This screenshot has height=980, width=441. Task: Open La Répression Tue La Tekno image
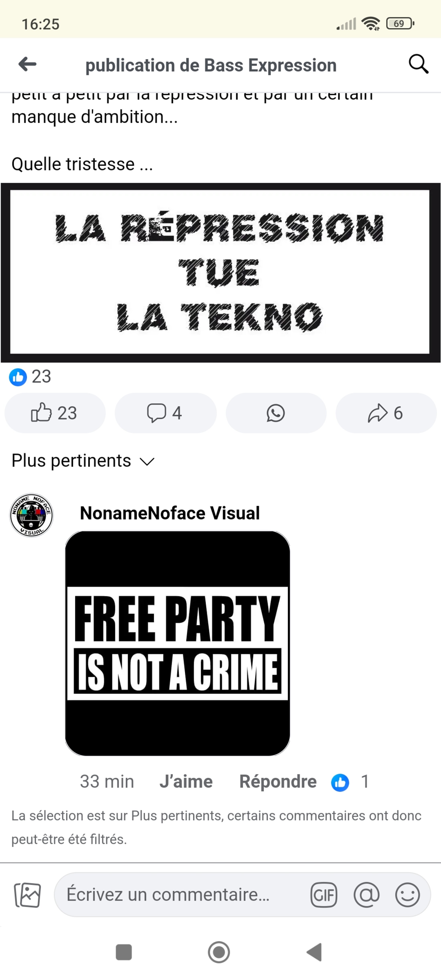click(x=220, y=272)
